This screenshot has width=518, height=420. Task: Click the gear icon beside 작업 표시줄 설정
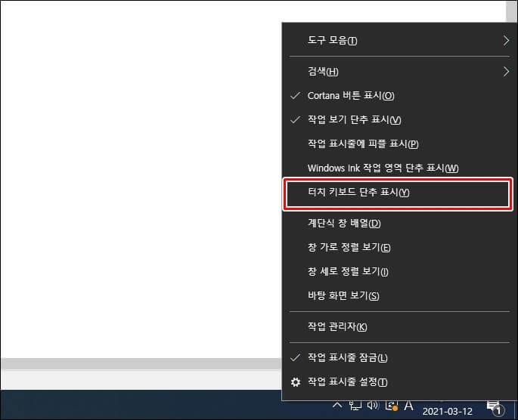tap(296, 382)
